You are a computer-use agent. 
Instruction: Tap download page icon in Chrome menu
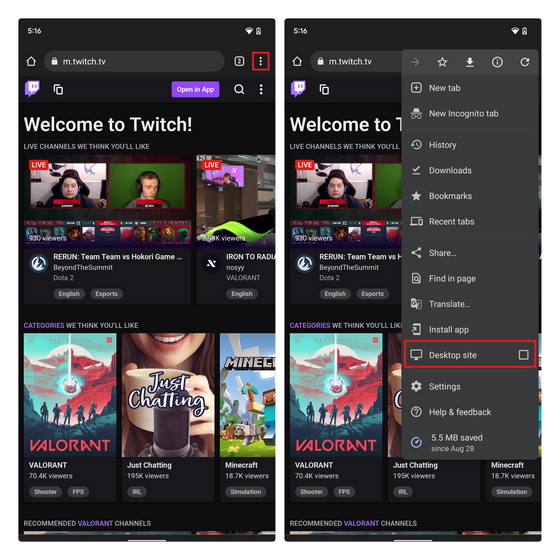click(470, 62)
